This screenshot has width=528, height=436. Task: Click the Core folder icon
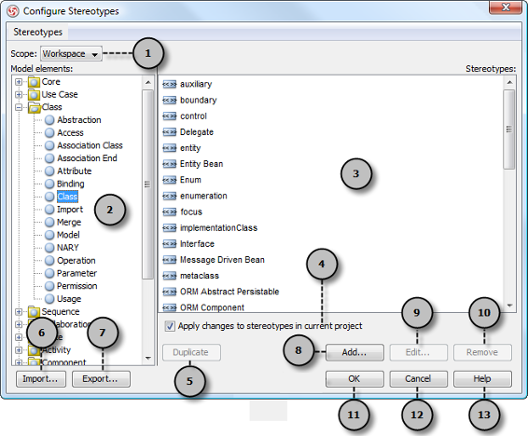[34, 82]
